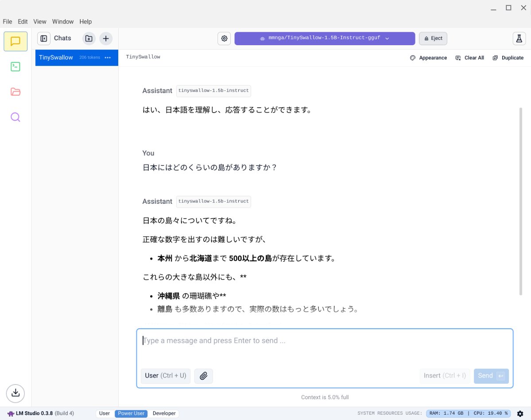
Task: Open the Downloads icon at bottom left
Action: (15, 393)
